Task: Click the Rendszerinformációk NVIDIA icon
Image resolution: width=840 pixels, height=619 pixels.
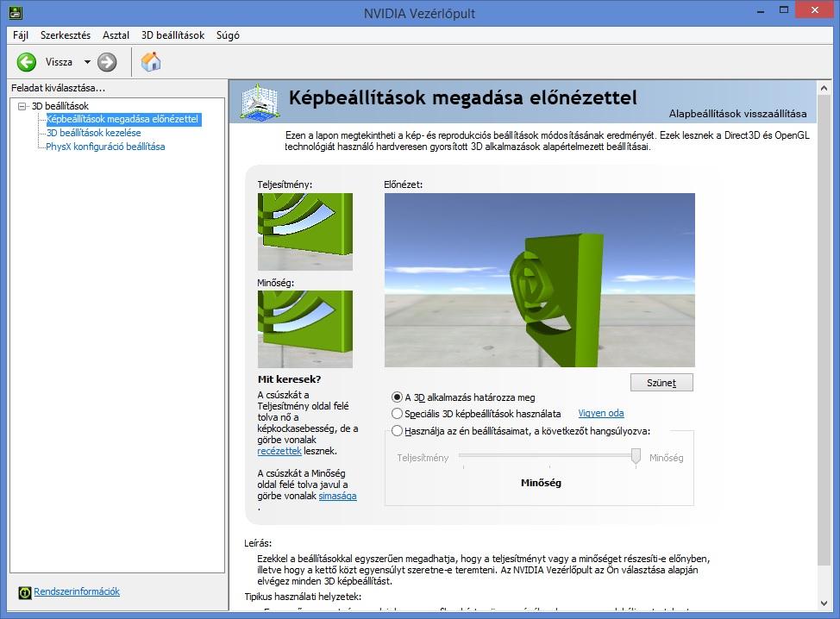Action: (25, 592)
